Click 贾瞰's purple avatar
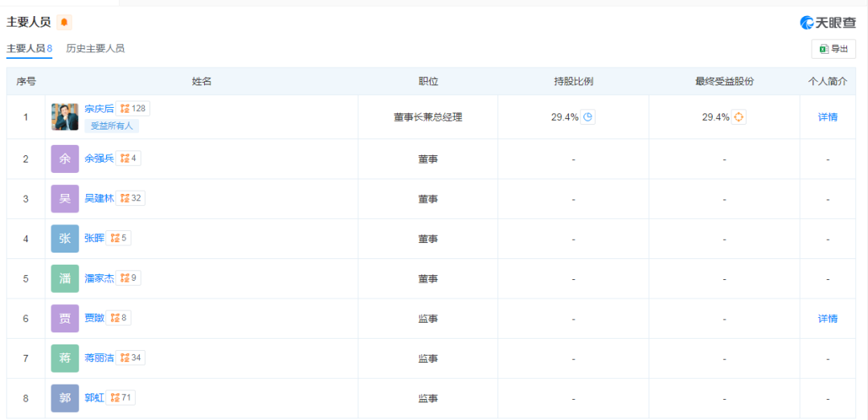This screenshot has width=868, height=420. (x=65, y=319)
